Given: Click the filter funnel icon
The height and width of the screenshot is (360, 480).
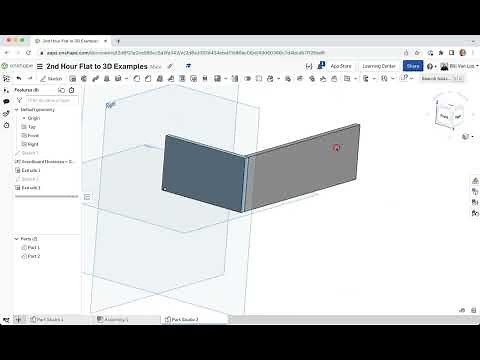Looking at the screenshot, I should point(19,100).
